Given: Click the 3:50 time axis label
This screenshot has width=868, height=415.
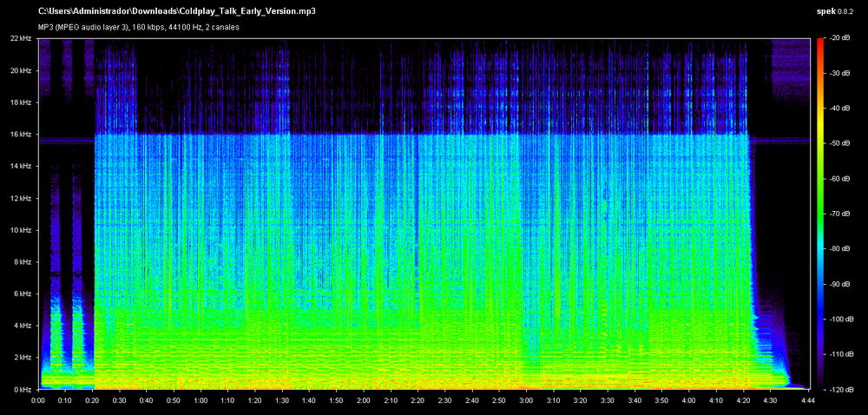Looking at the screenshot, I should (662, 399).
